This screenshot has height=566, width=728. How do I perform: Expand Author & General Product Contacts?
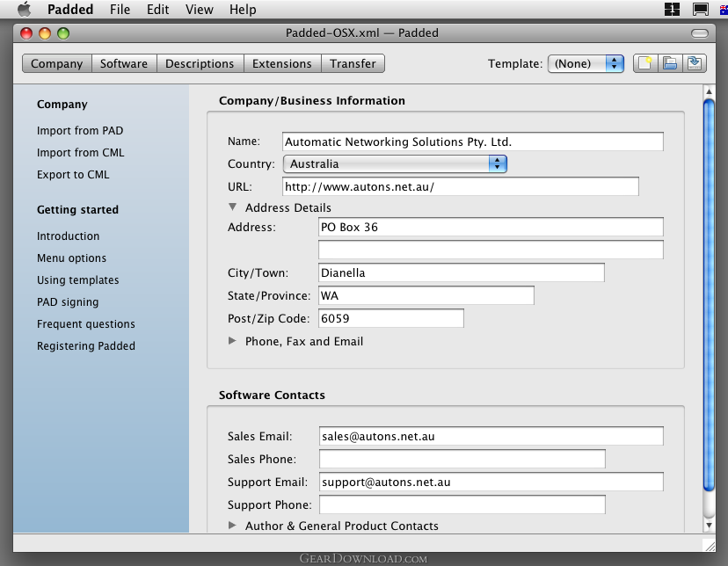coord(233,526)
